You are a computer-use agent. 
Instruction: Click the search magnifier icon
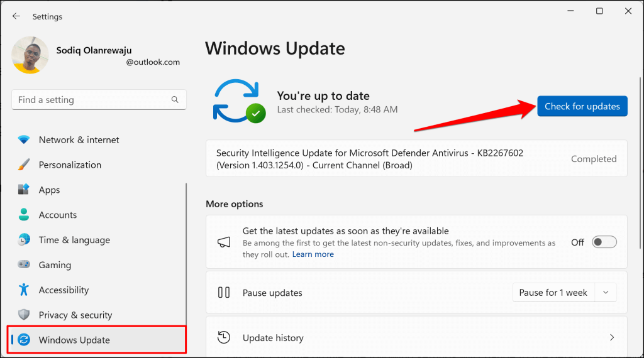point(175,100)
